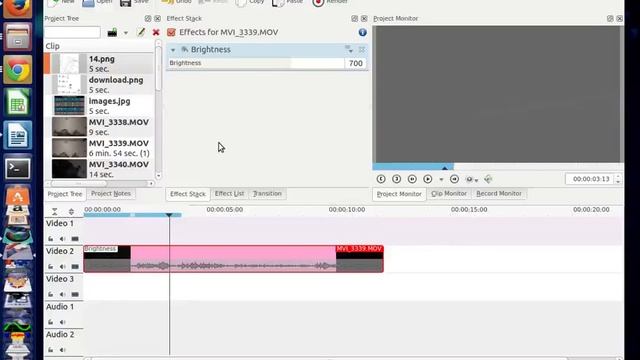Lock the Video 3 track
The height and width of the screenshot is (360, 640).
click(51, 294)
